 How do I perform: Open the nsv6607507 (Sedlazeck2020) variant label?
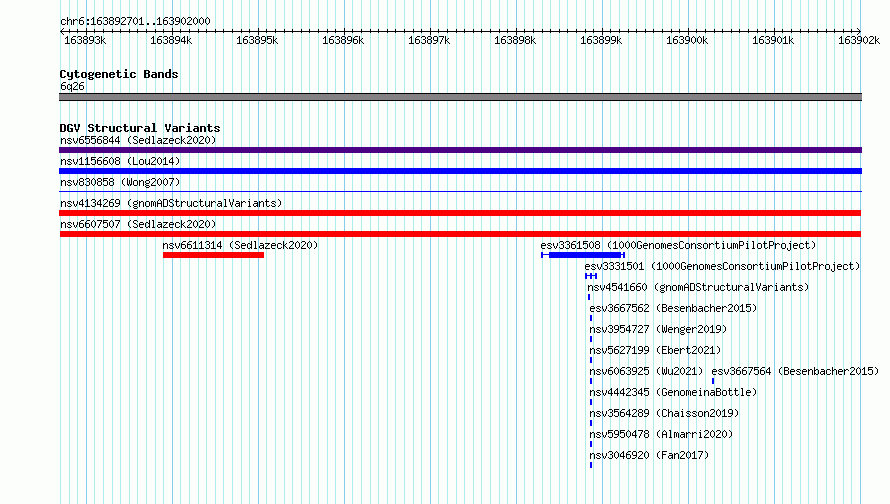coord(138,224)
